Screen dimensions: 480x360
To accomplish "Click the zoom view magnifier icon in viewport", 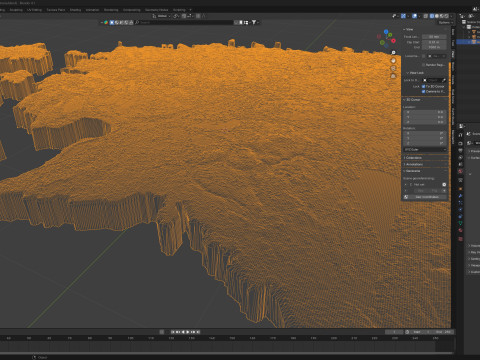I will (x=393, y=53).
